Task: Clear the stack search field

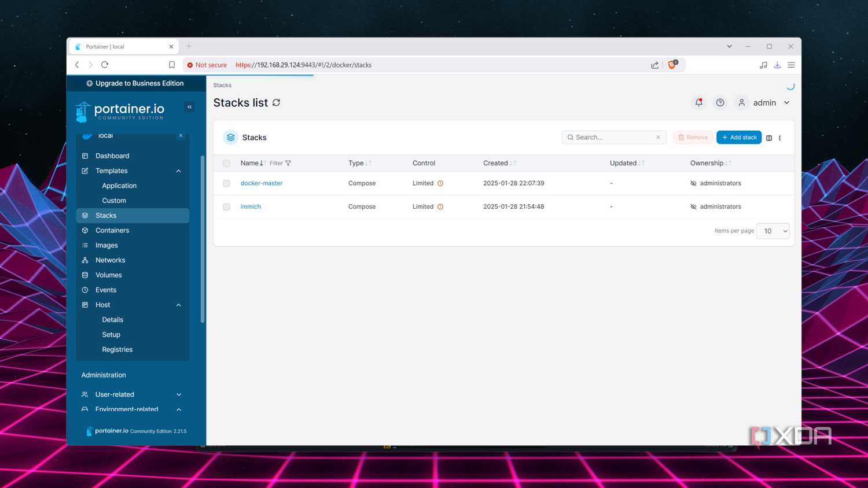Action: [x=658, y=137]
